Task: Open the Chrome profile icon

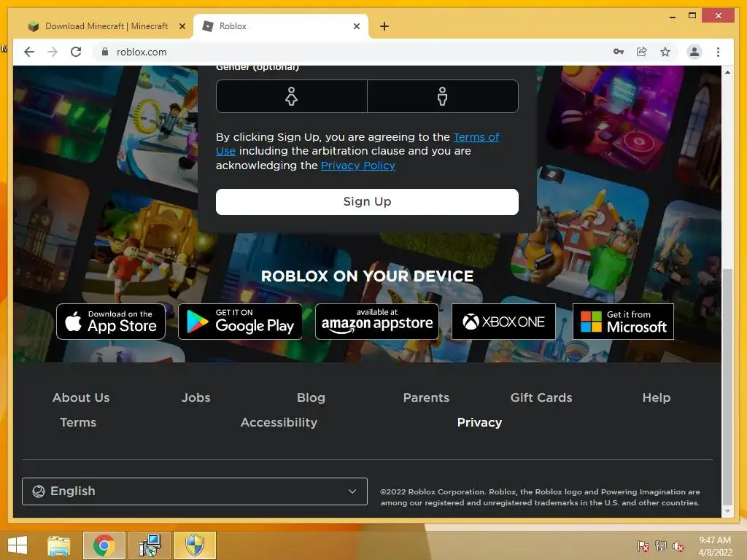Action: [694, 52]
